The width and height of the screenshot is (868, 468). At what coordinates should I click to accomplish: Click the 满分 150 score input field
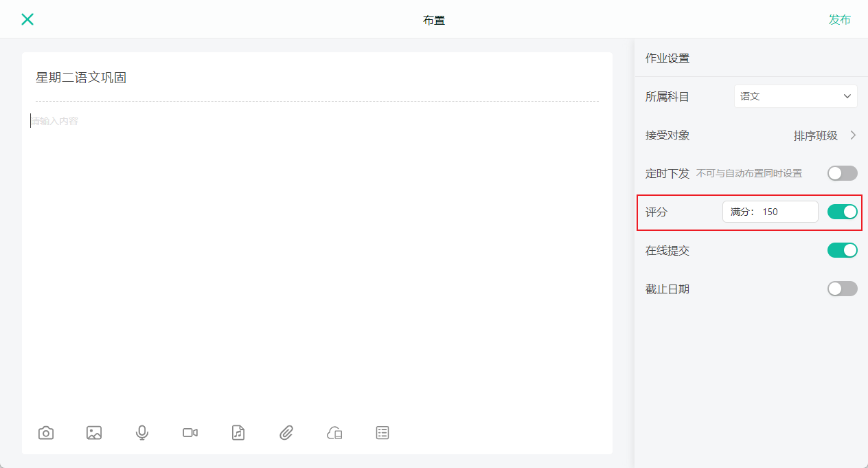770,212
